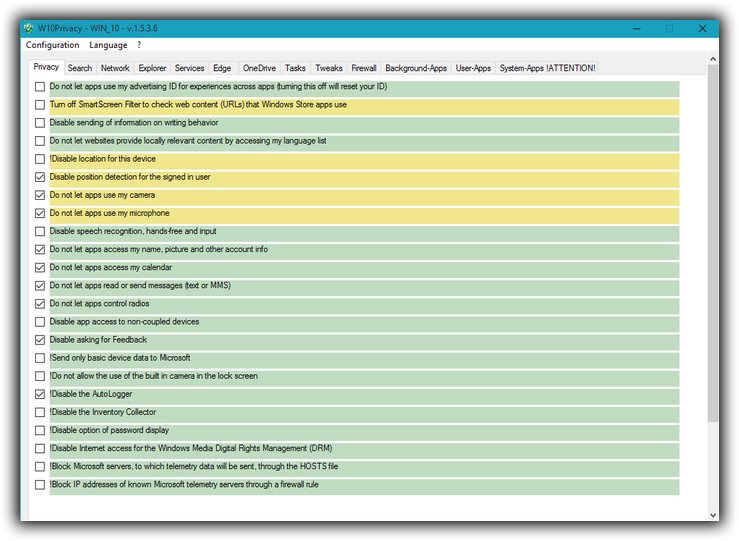Enable Turn off SmartScreen Filter checkbox
This screenshot has height=541, width=739.
click(40, 105)
